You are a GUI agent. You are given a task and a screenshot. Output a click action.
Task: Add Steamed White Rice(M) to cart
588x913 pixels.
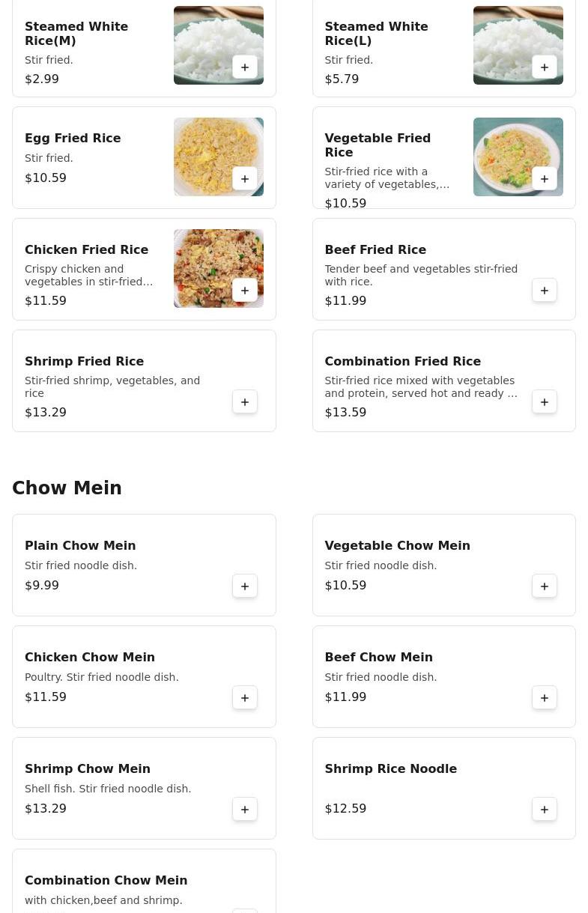point(245,67)
